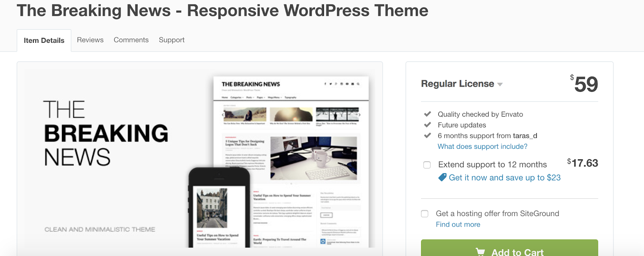The width and height of the screenshot is (644, 256).
Task: Click the shopping cart icon
Action: coord(480,252)
